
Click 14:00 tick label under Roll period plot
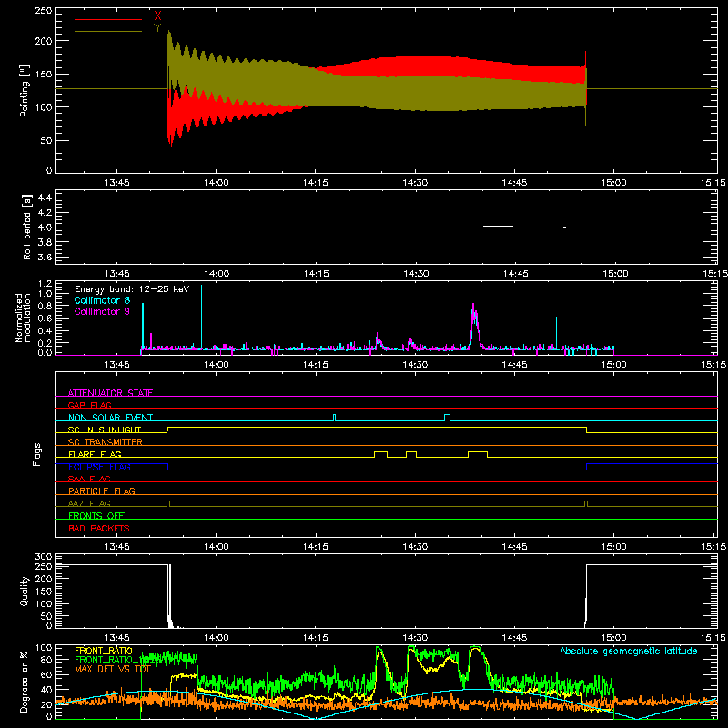217,274
